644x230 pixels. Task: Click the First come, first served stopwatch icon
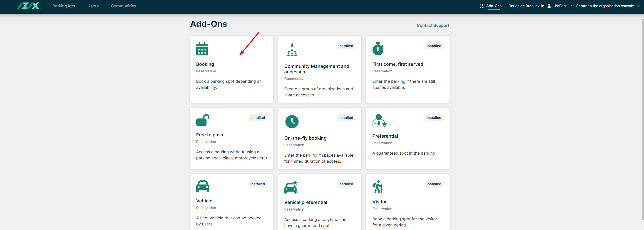378,49
